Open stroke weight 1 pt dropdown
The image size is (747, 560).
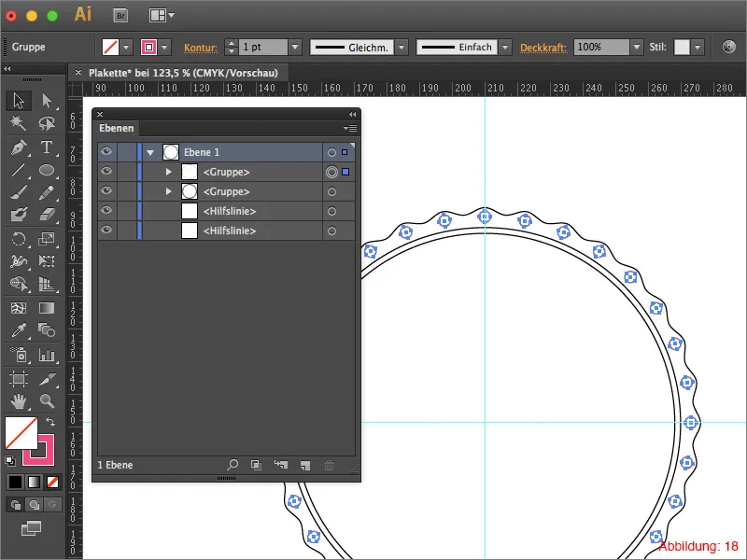point(295,48)
